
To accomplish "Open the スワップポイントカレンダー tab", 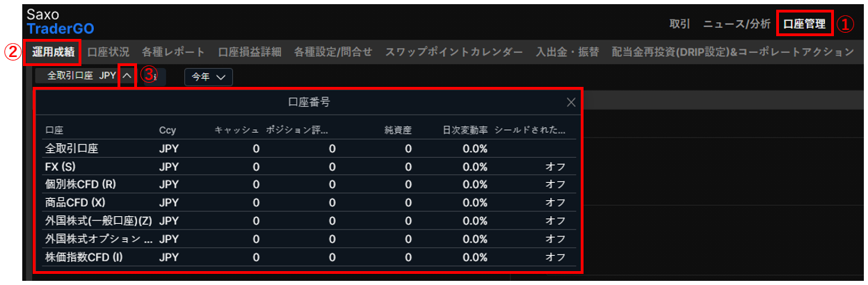I will coord(453,52).
